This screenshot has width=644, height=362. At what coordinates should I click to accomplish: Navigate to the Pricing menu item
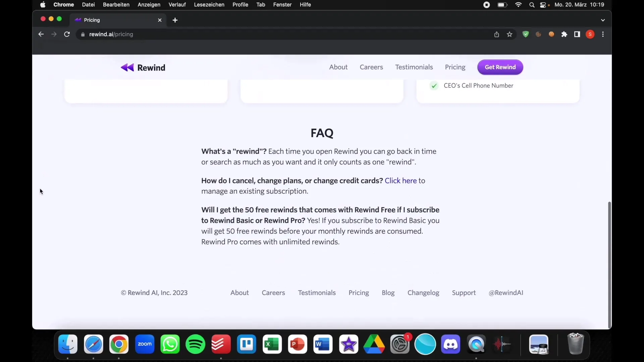point(455,67)
